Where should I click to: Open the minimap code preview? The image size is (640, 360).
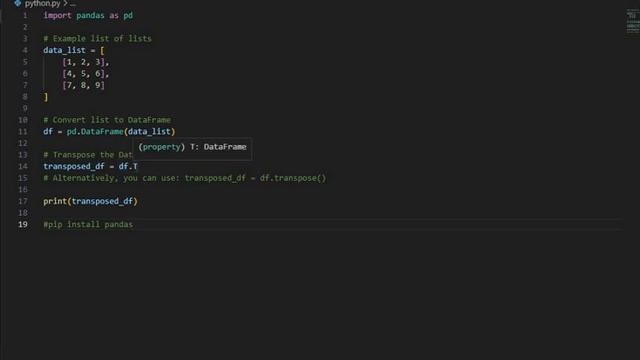(x=633, y=22)
